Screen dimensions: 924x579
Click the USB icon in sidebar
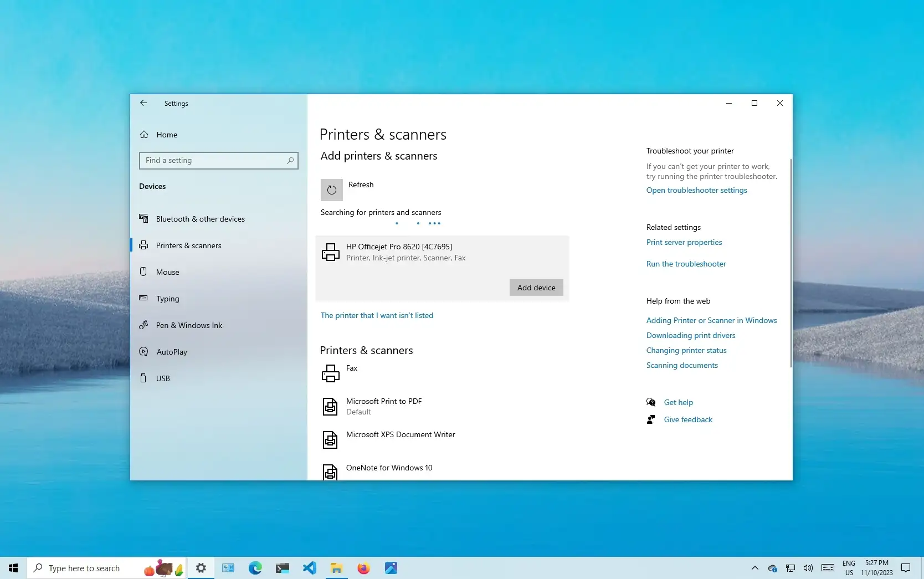pos(143,378)
